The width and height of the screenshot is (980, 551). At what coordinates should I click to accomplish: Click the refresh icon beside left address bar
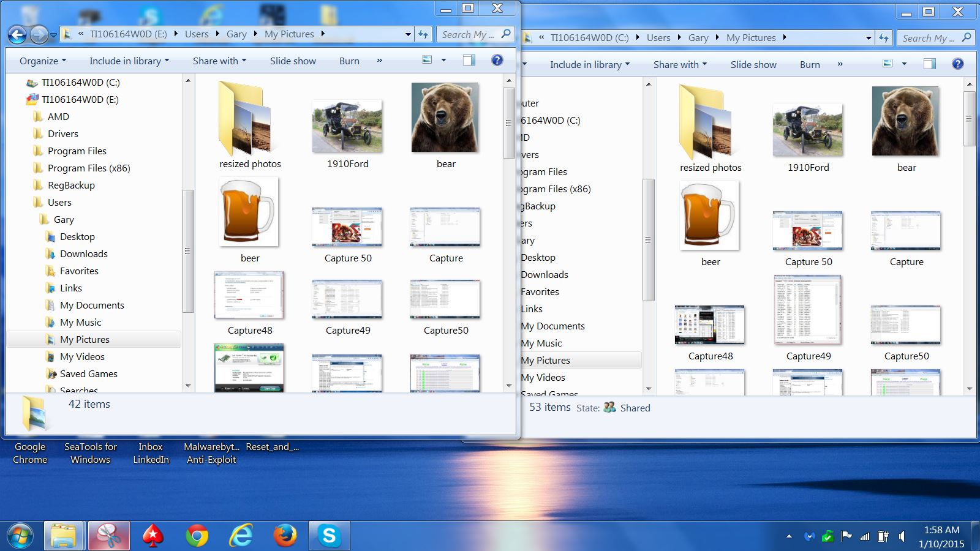point(423,34)
